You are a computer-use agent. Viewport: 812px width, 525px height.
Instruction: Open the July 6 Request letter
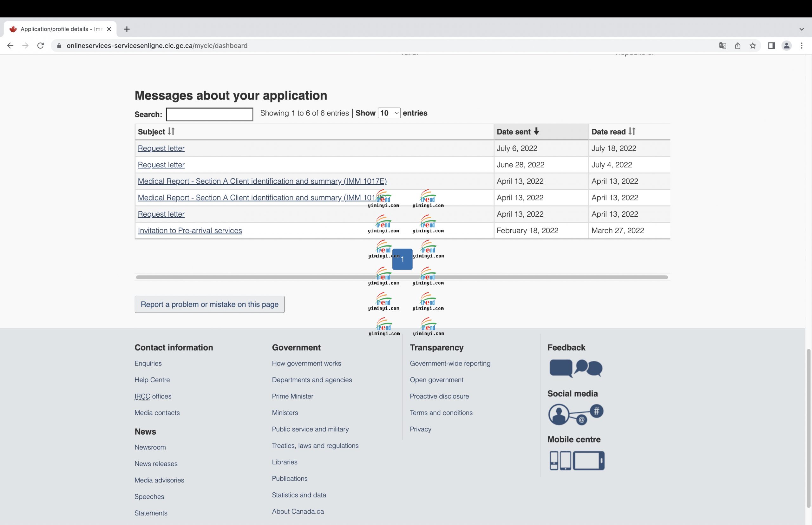pyautogui.click(x=161, y=148)
